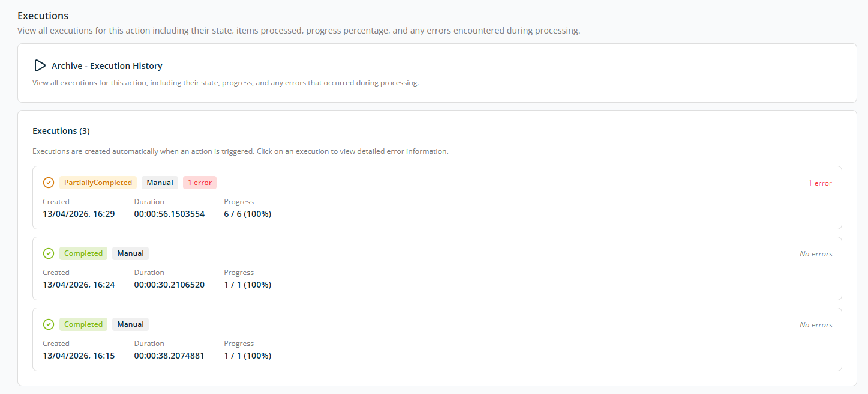Open the '1 error' link at right
This screenshot has height=394, width=868.
[x=820, y=183]
